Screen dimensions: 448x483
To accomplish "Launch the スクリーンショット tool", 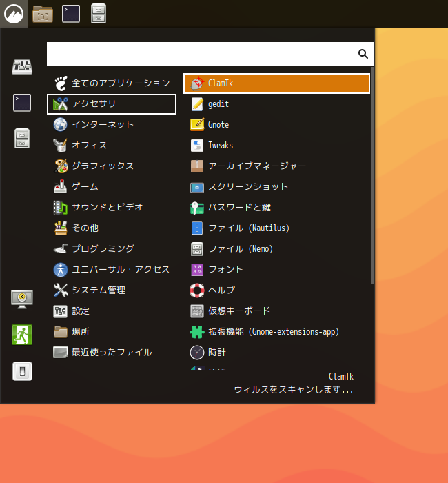I will pyautogui.click(x=276, y=187).
